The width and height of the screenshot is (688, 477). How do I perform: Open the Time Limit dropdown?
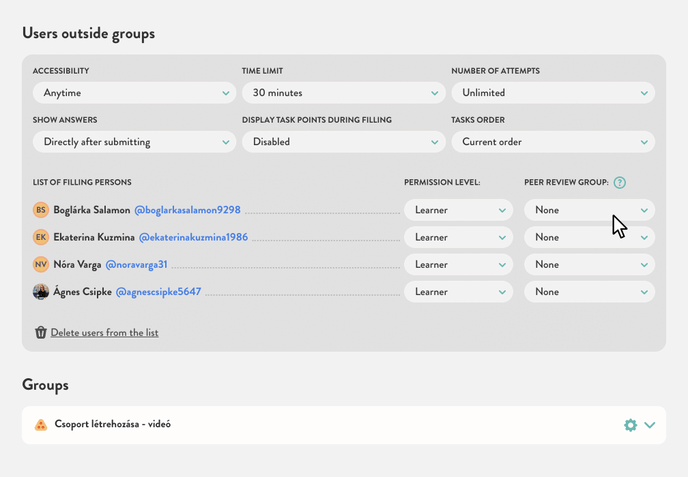(x=344, y=93)
